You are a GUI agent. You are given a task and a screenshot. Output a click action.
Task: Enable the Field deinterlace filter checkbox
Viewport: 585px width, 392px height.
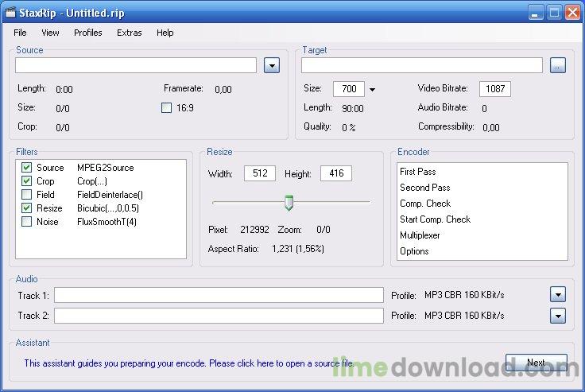(x=27, y=195)
